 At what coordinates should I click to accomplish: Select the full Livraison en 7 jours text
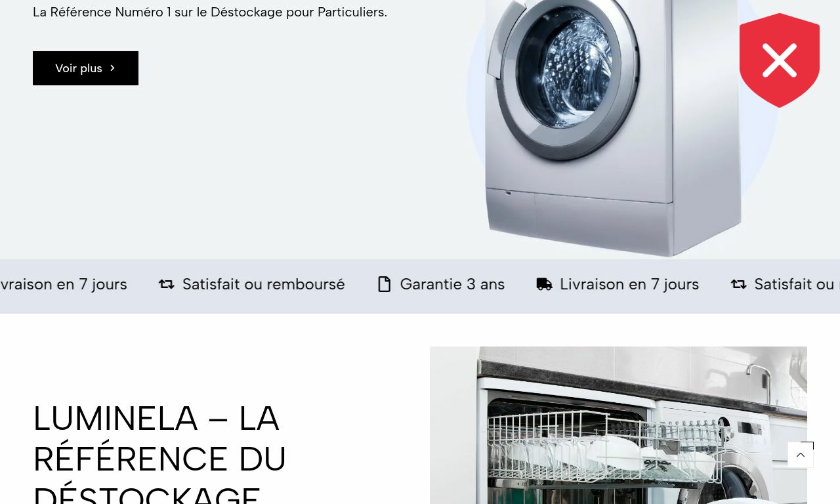pyautogui.click(x=629, y=284)
